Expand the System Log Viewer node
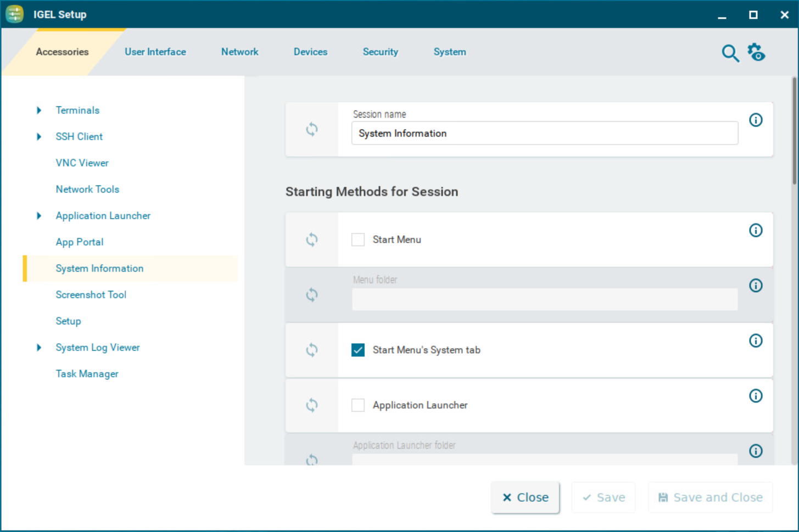The image size is (799, 532). pyautogui.click(x=39, y=348)
